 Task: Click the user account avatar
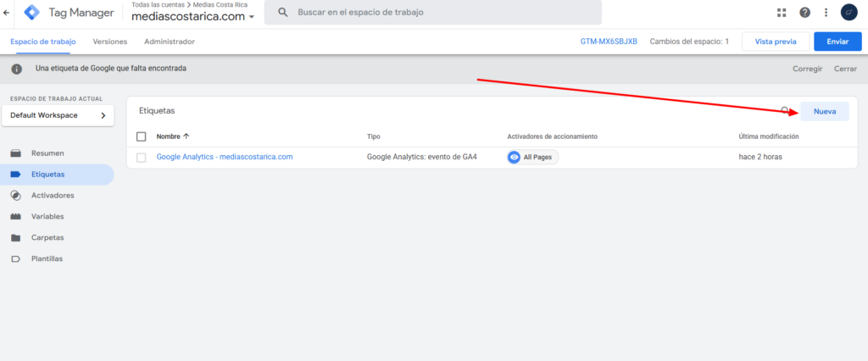pos(849,13)
